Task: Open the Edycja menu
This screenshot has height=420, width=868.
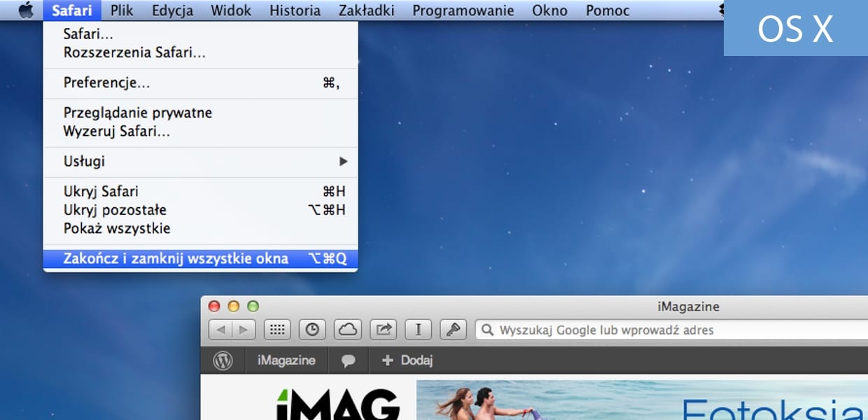Action: 172,10
